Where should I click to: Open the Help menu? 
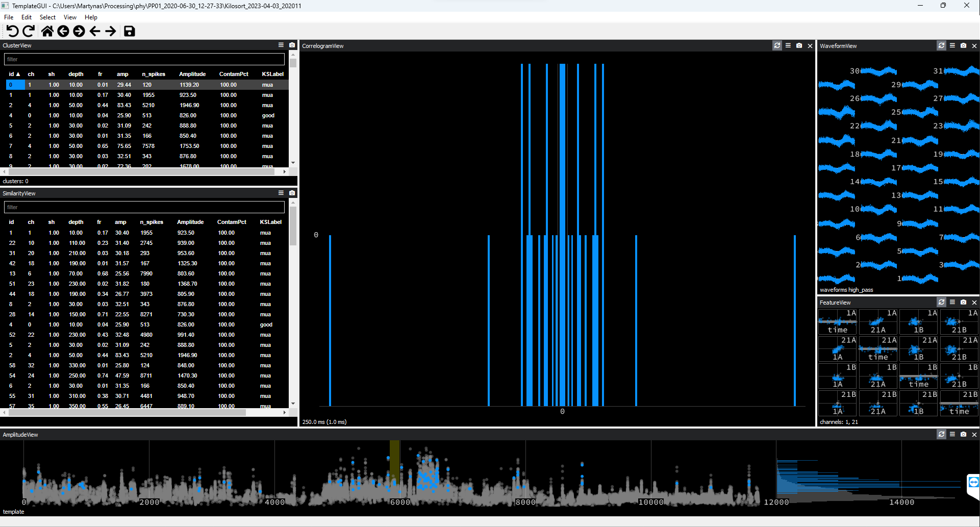click(x=91, y=17)
